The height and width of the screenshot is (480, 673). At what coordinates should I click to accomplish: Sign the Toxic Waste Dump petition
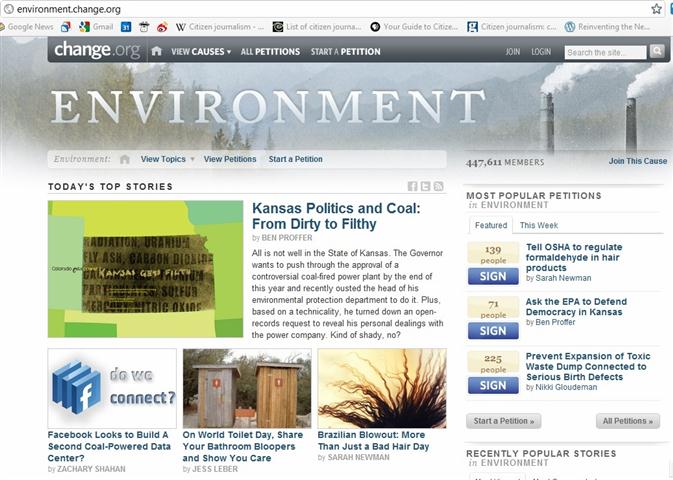tap(493, 385)
